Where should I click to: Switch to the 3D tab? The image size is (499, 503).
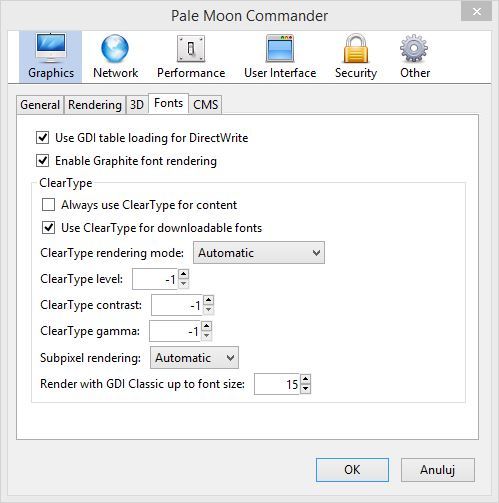137,105
